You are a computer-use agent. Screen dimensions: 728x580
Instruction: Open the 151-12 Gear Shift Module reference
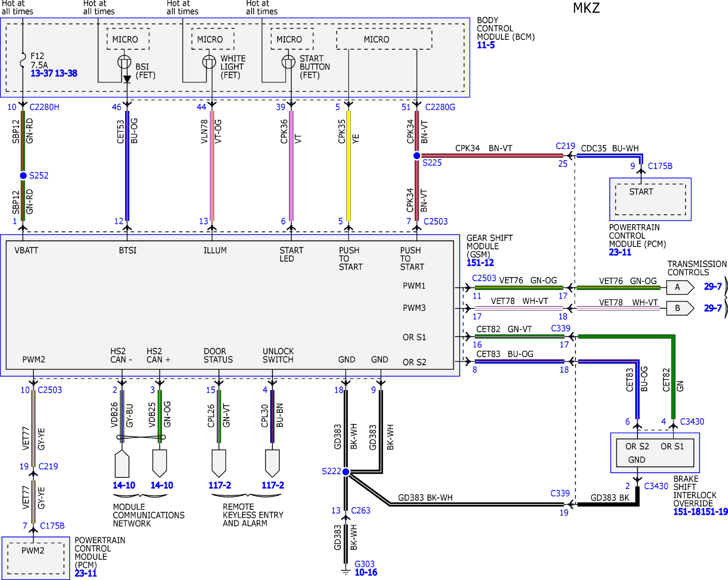480,263
